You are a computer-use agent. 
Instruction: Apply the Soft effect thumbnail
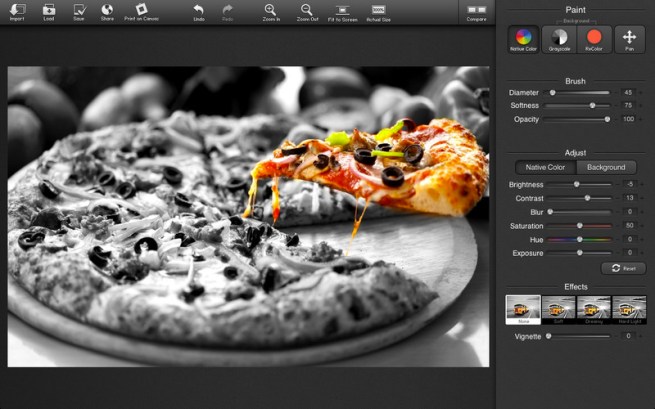(559, 310)
